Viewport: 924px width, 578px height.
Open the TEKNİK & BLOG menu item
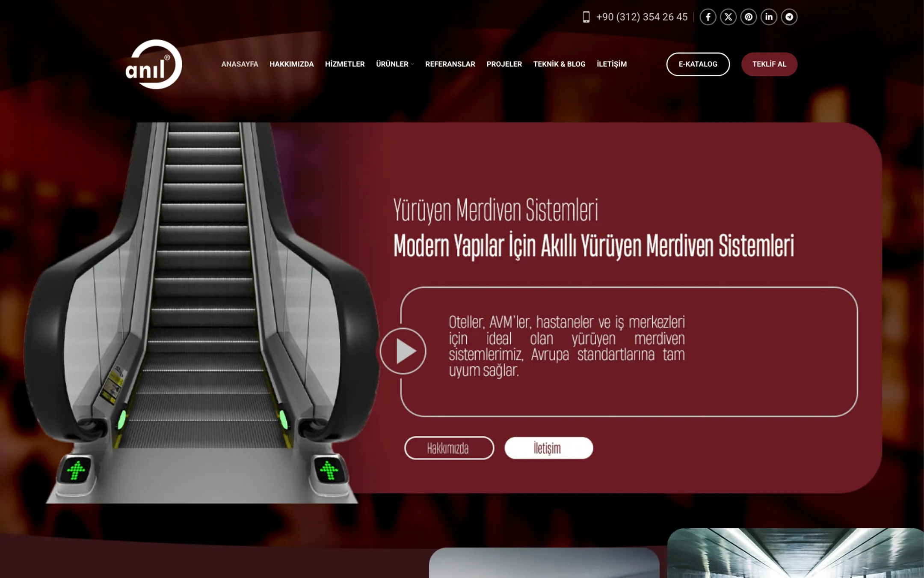coord(559,64)
